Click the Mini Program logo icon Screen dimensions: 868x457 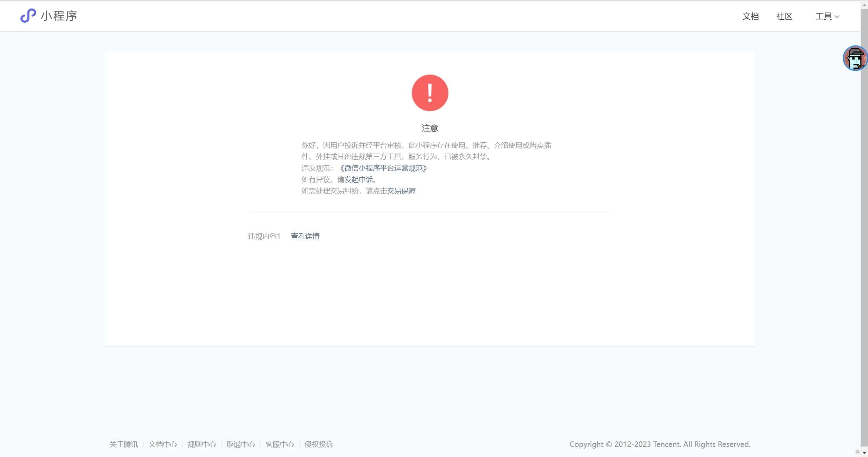(28, 16)
